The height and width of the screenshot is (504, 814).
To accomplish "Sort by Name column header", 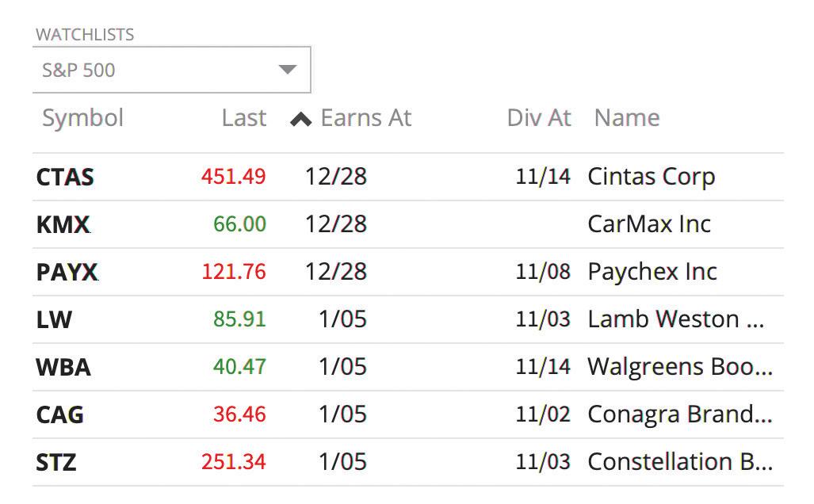I will pos(627,118).
